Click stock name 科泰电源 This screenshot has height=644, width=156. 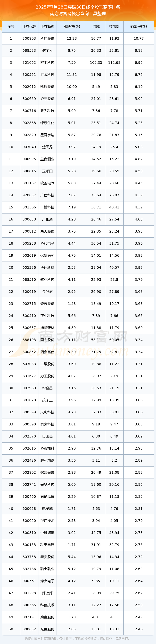[47, 545]
